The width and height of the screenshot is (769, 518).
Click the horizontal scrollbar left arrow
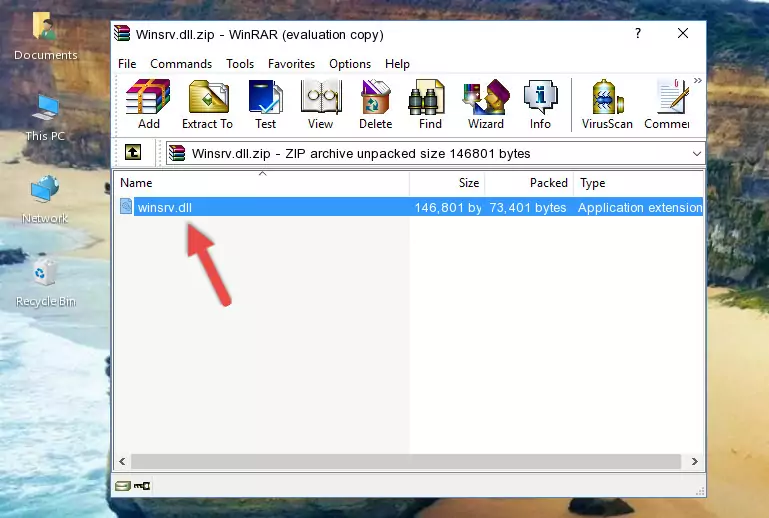click(x=122, y=461)
